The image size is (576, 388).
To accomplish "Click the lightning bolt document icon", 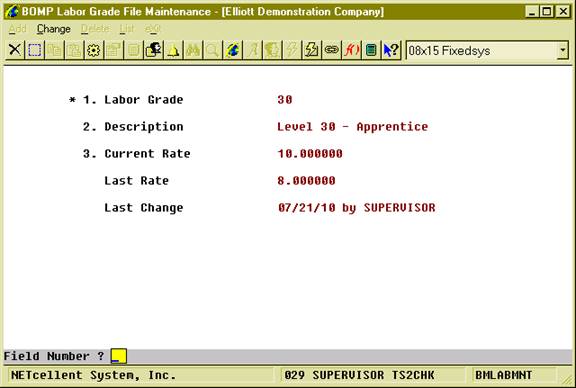I will 312,50.
